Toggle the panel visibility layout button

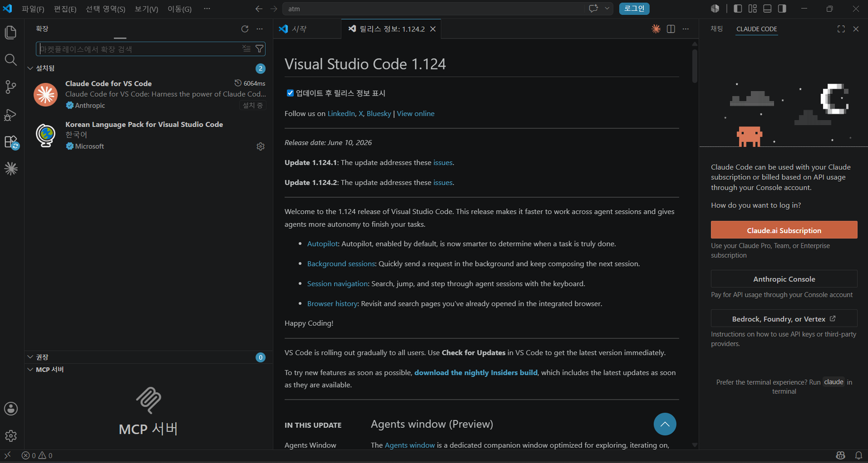(x=767, y=9)
